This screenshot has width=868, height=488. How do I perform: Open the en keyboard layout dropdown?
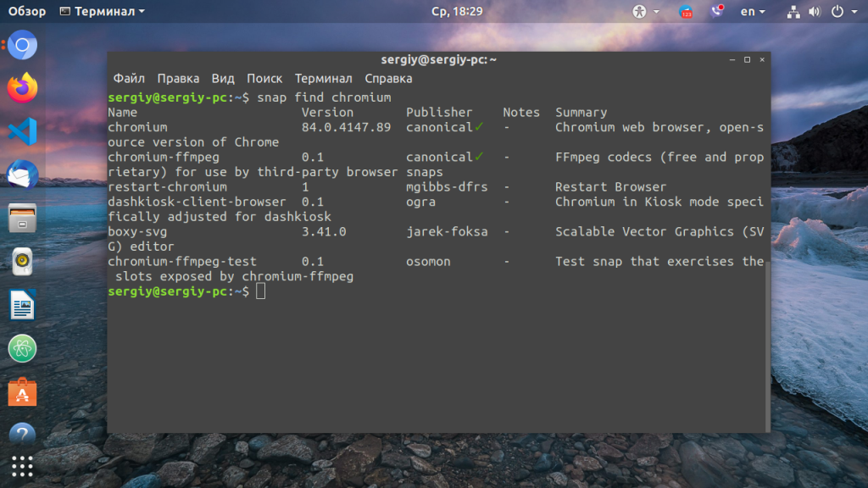(751, 11)
